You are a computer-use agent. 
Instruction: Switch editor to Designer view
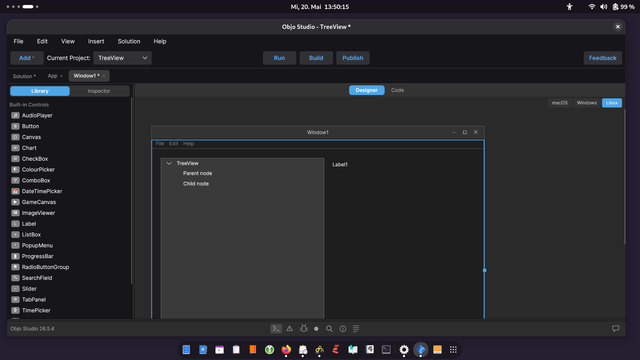click(367, 90)
